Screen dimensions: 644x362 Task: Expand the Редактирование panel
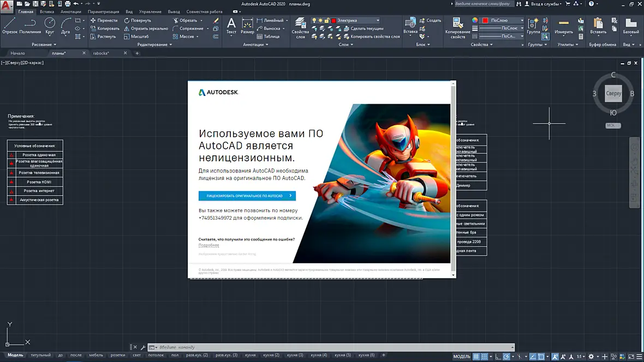click(x=155, y=44)
